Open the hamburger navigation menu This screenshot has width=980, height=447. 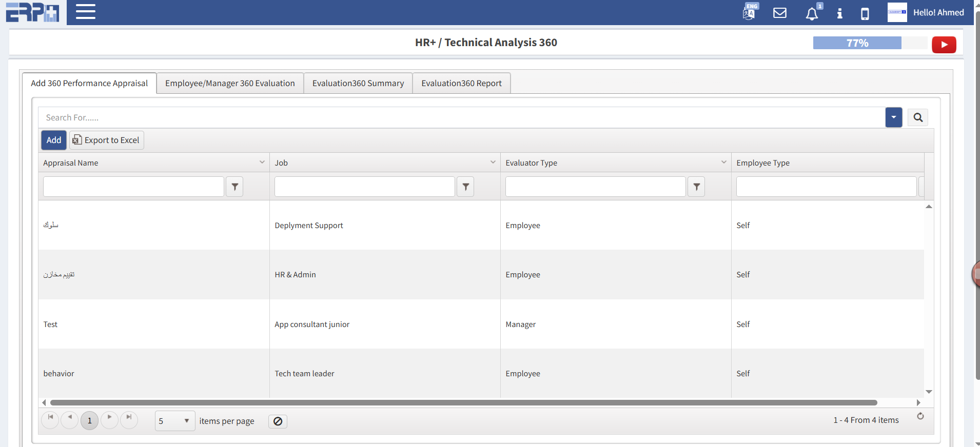(x=86, y=12)
